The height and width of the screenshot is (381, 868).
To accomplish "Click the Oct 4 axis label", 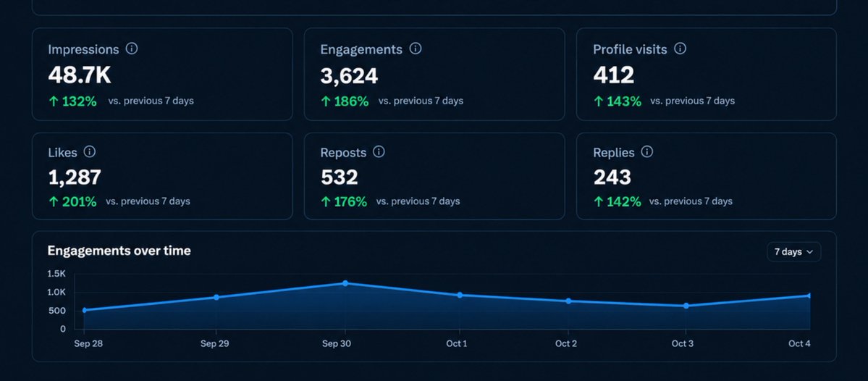I will coord(799,344).
